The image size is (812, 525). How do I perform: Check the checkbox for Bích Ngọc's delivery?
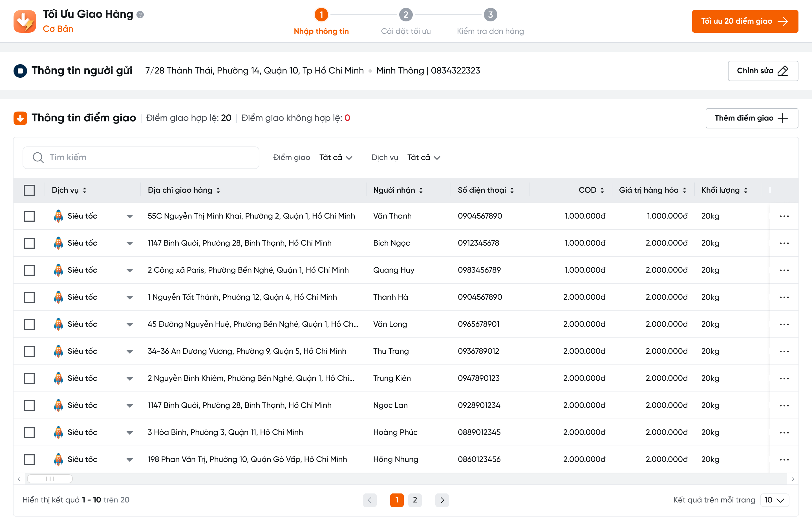[x=29, y=243]
